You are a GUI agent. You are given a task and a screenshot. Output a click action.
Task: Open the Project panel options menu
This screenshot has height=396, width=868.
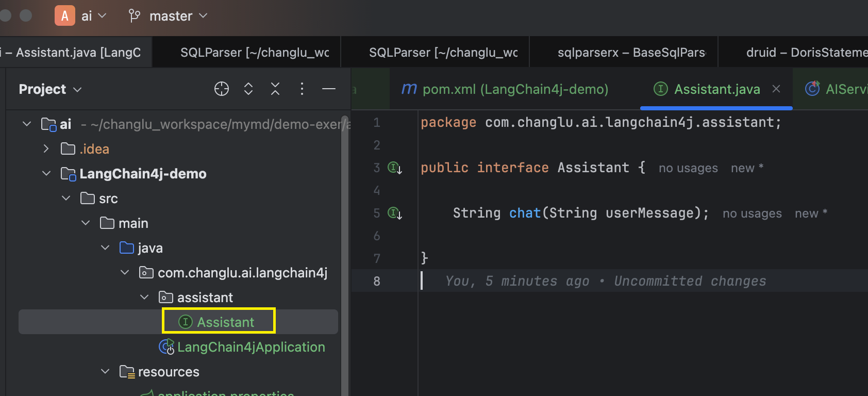click(302, 89)
